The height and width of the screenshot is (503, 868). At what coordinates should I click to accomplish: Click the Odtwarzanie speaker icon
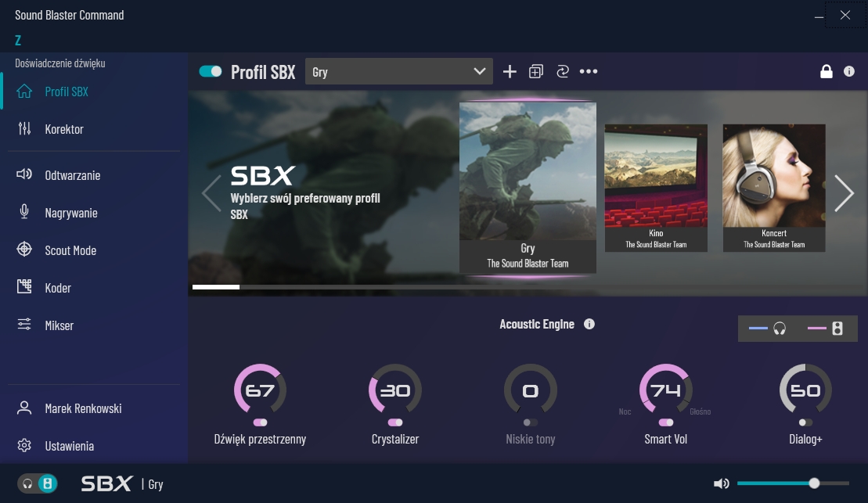[x=24, y=174]
